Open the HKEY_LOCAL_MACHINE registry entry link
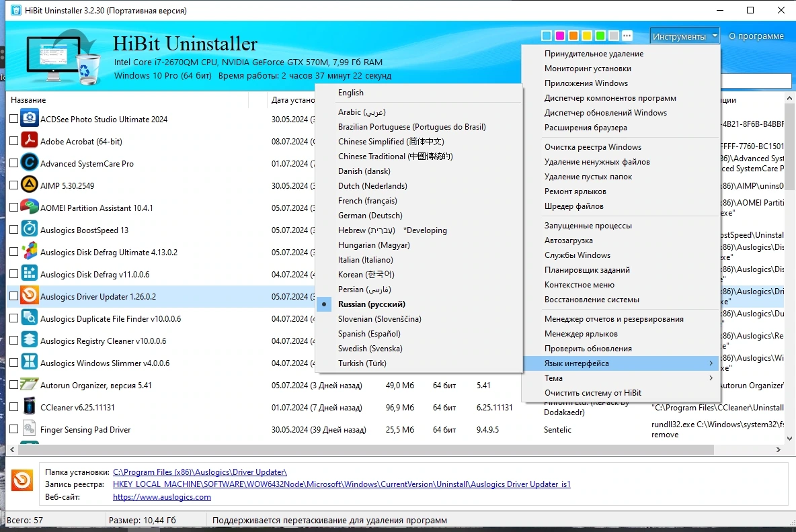The image size is (796, 532). pos(342,484)
